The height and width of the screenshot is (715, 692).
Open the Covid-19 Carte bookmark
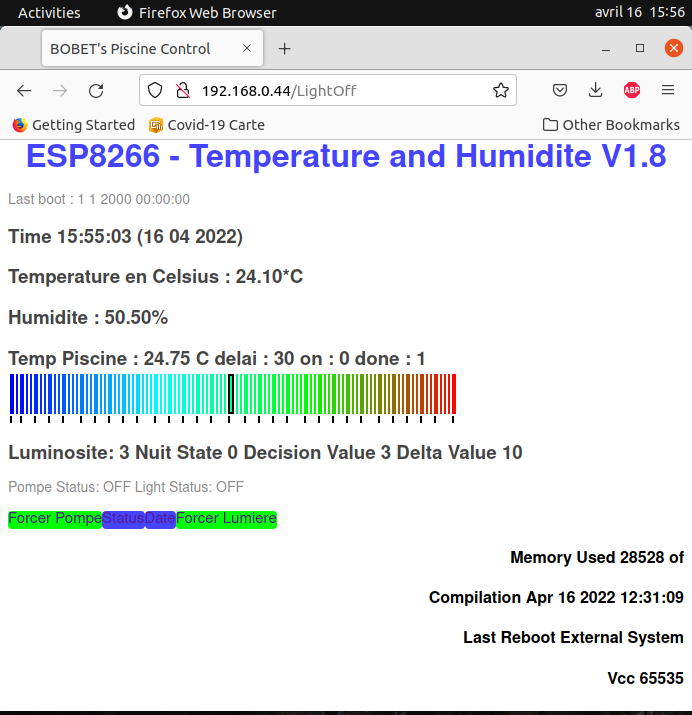coord(207,125)
